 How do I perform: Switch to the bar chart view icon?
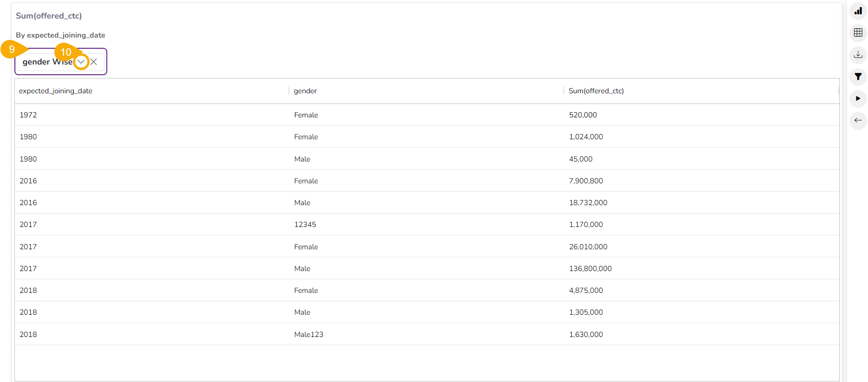pyautogui.click(x=858, y=11)
